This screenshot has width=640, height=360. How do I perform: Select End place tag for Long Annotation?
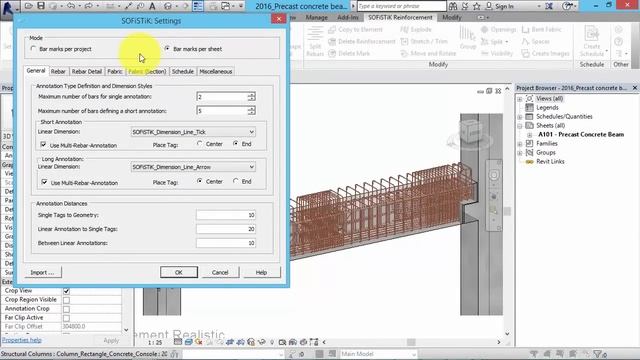click(236, 181)
